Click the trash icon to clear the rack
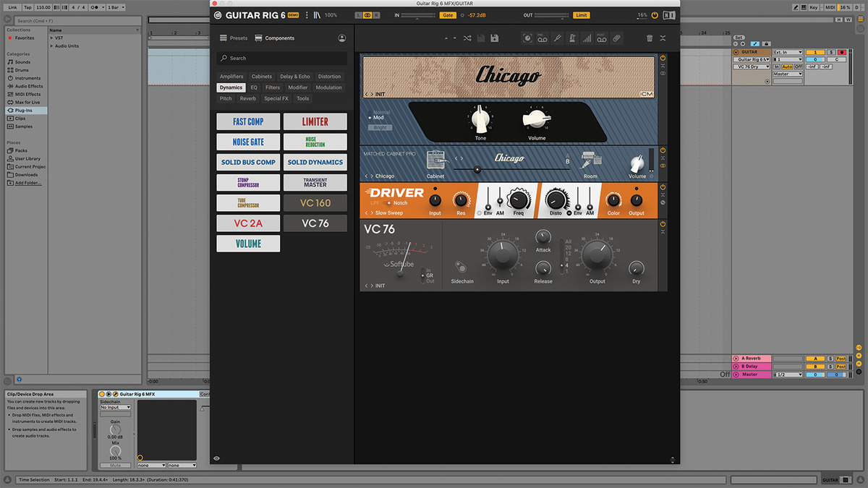Image resolution: width=868 pixels, height=488 pixels. 649,38
